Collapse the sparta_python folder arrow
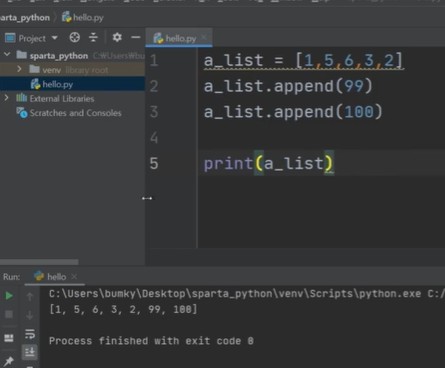The width and height of the screenshot is (445, 368). (7, 54)
